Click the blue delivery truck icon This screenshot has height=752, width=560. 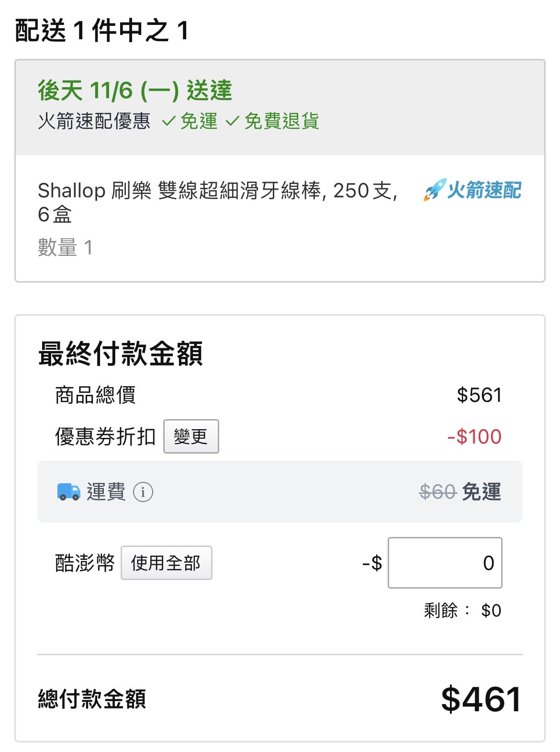click(69, 491)
